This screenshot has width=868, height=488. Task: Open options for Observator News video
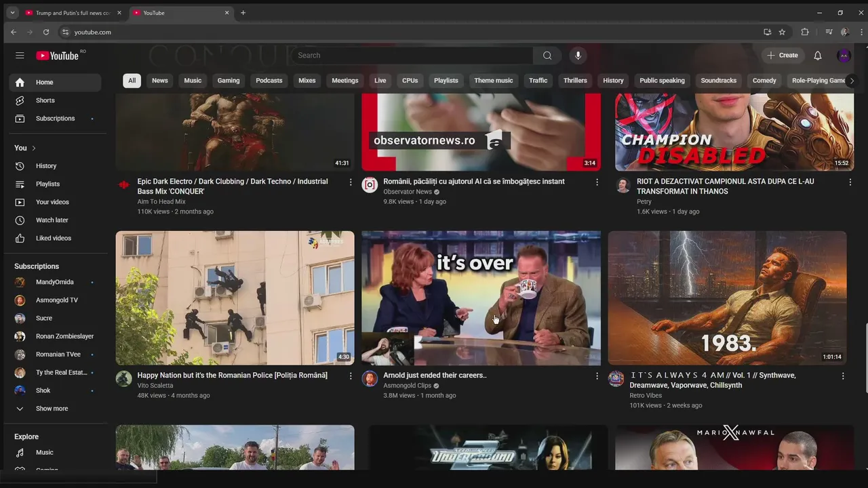(597, 182)
